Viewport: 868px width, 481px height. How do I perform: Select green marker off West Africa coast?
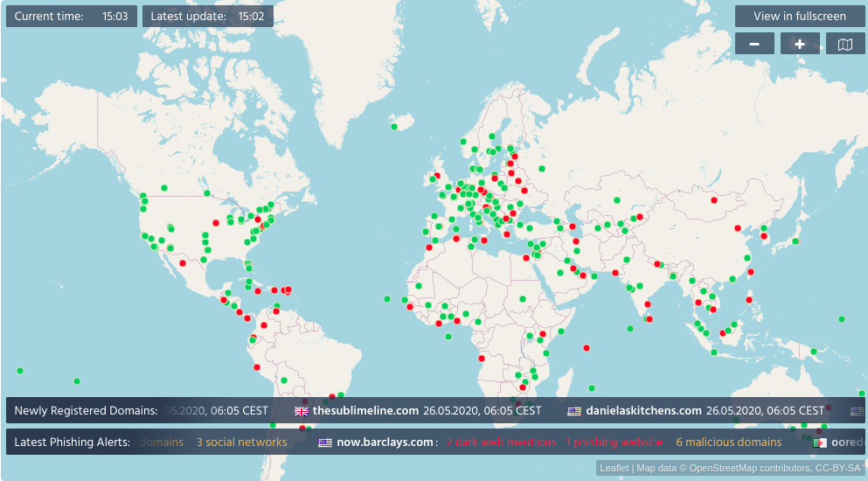click(387, 299)
